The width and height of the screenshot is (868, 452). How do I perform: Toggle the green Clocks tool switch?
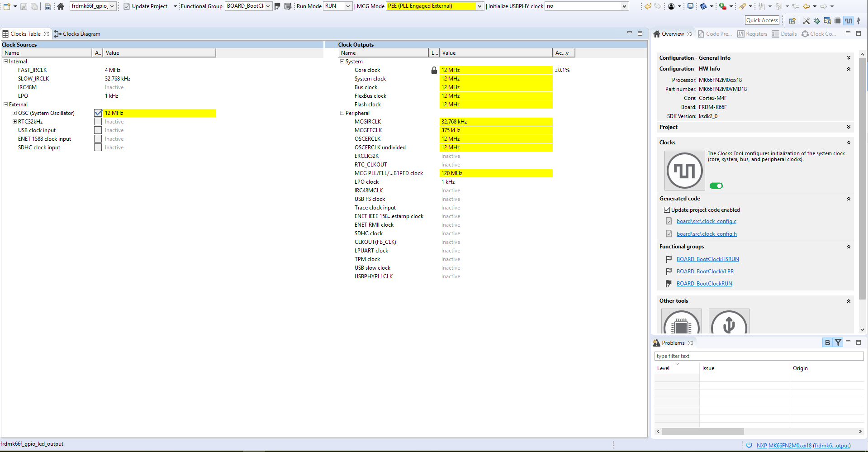(716, 186)
